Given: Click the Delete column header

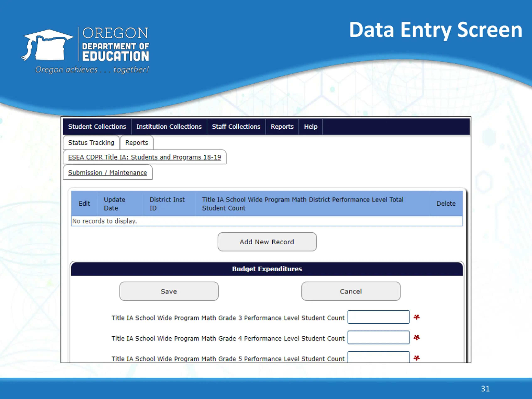Looking at the screenshot, I should tap(446, 203).
